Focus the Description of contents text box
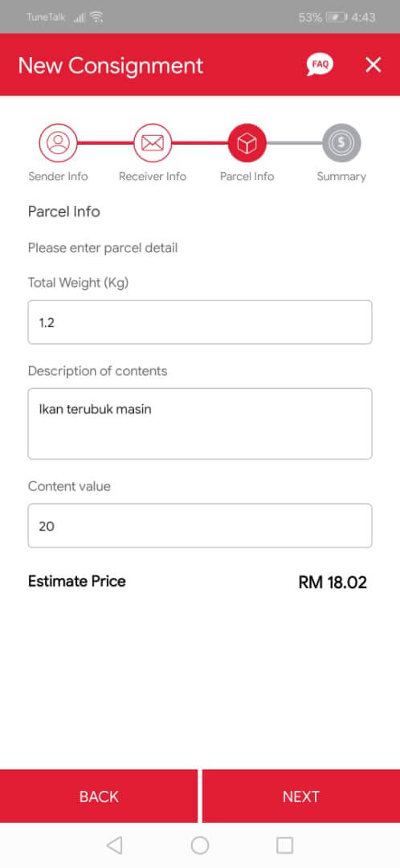The image size is (400, 868). pos(200,424)
